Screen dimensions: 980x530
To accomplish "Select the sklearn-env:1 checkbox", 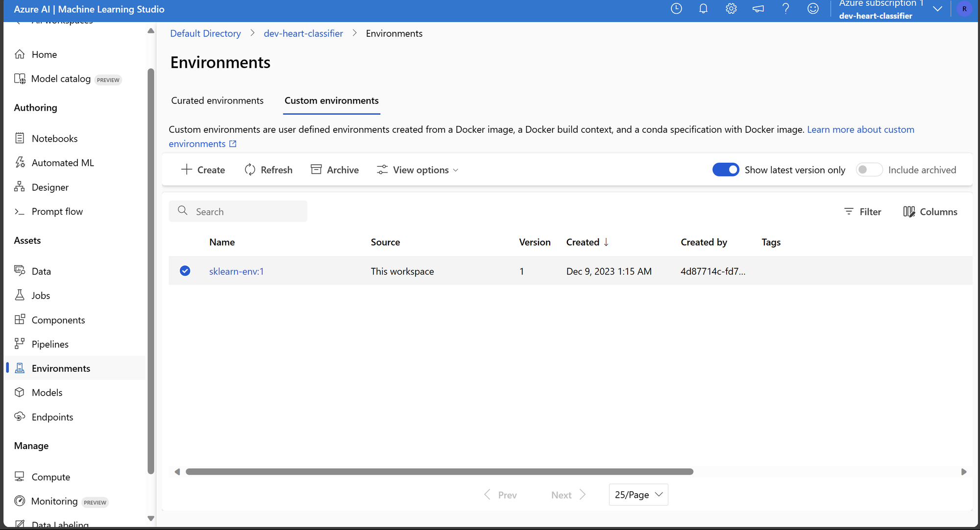I will coord(185,271).
